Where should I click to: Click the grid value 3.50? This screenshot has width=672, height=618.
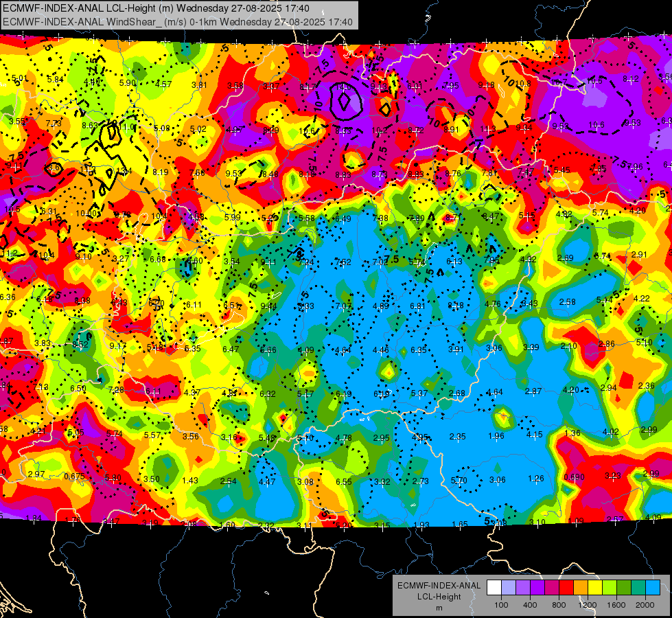(152, 479)
